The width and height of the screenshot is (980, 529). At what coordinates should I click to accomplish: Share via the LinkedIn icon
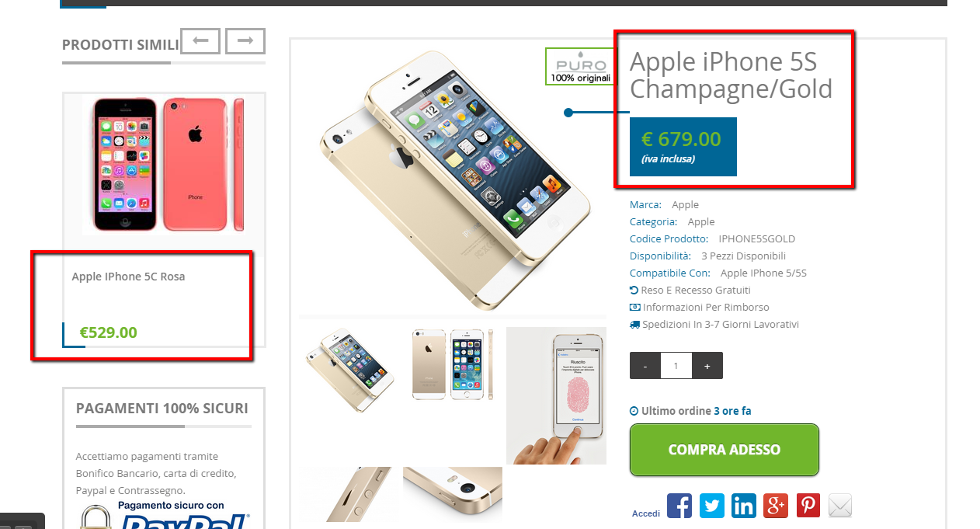click(743, 506)
